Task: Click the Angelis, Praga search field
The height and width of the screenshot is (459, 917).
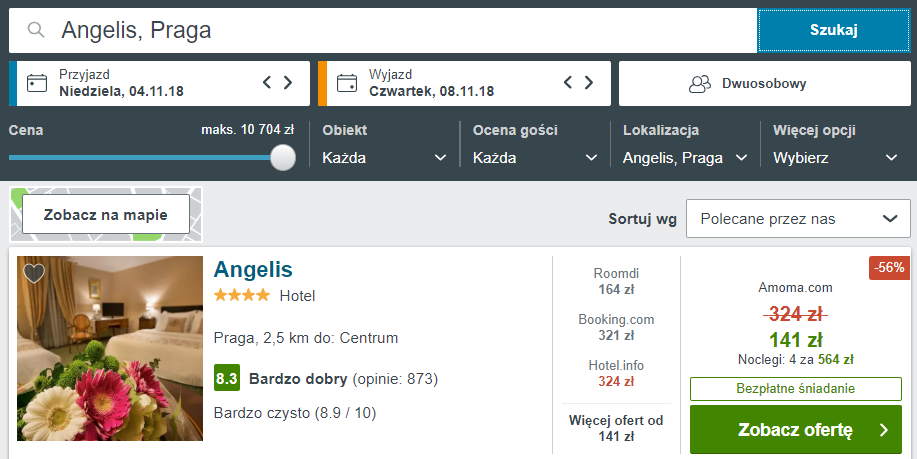Action: click(x=400, y=31)
